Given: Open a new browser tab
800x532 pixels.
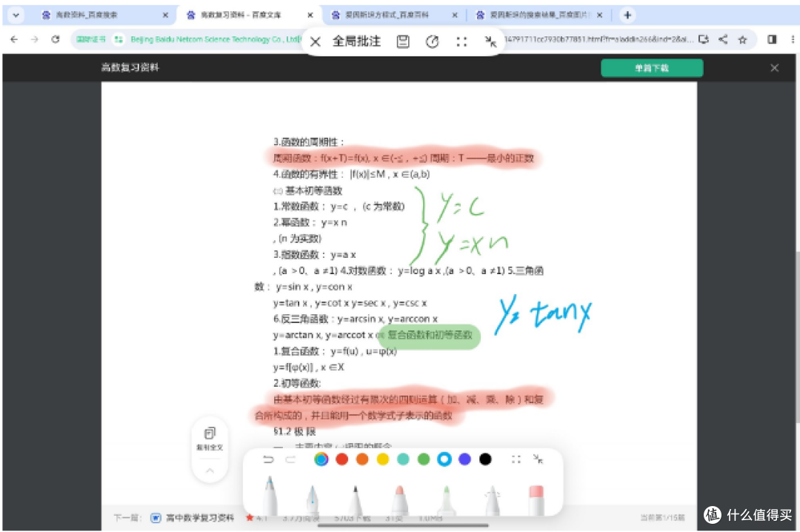Looking at the screenshot, I should 627,16.
